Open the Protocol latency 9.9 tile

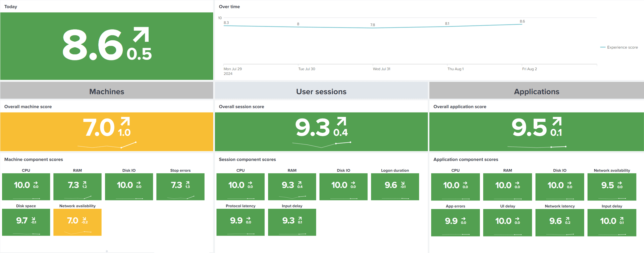[x=240, y=222]
